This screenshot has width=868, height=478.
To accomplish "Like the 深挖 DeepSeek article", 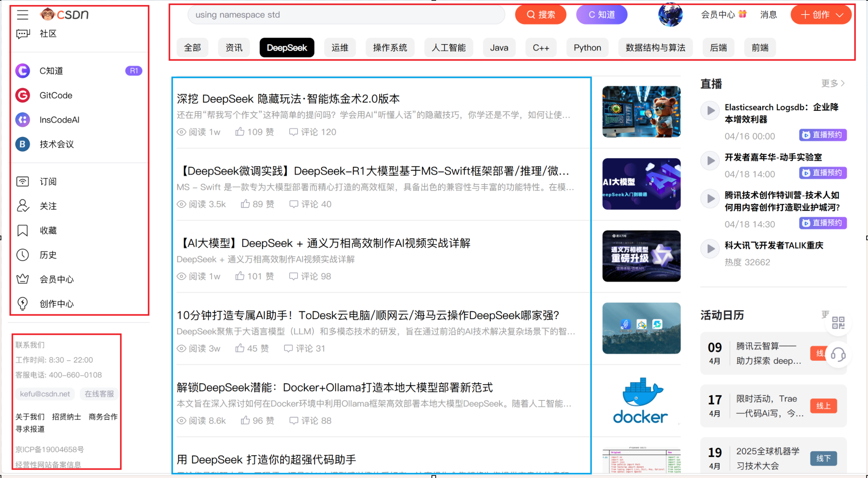I will coord(240,132).
